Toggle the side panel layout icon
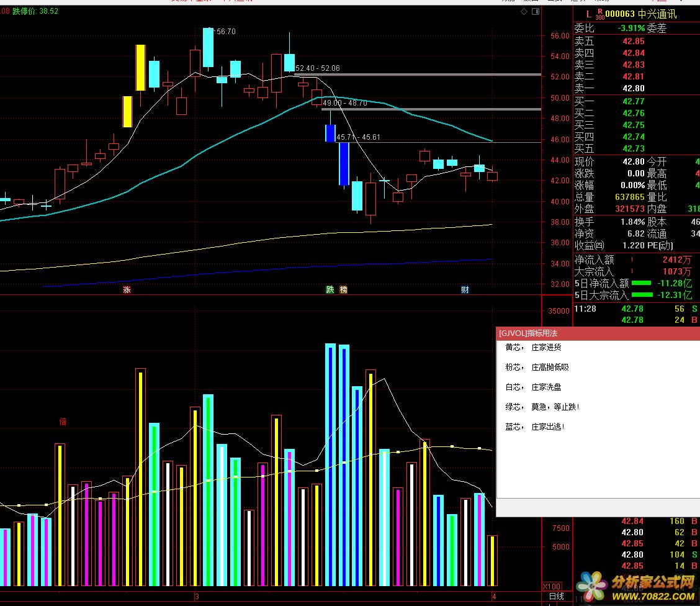Viewport: 700px width, 606px height. point(534,12)
